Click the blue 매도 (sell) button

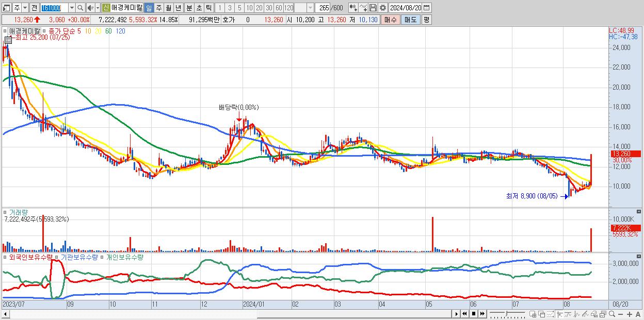pos(410,20)
